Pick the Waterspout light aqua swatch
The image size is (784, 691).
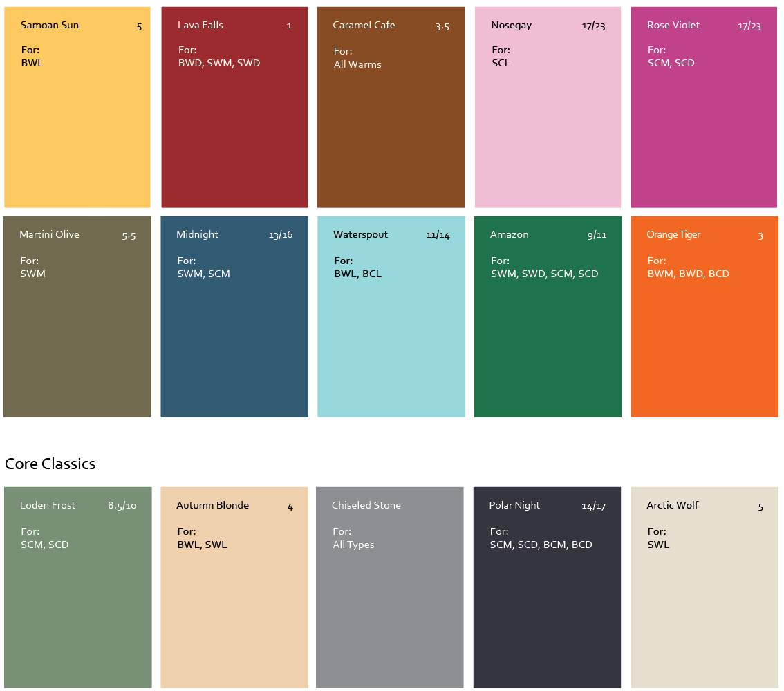(x=391, y=316)
